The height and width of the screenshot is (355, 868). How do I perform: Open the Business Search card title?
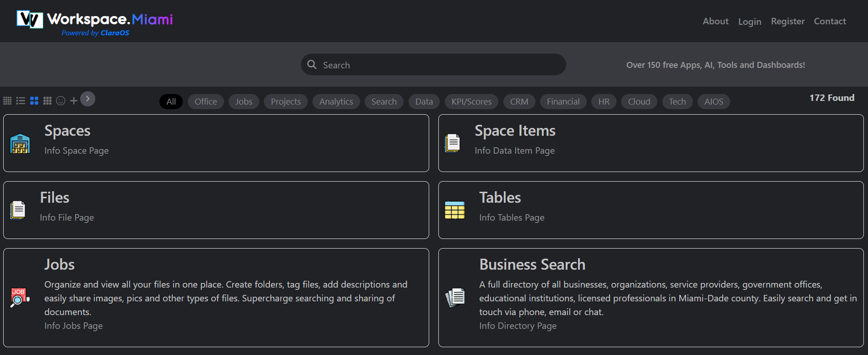(532, 265)
